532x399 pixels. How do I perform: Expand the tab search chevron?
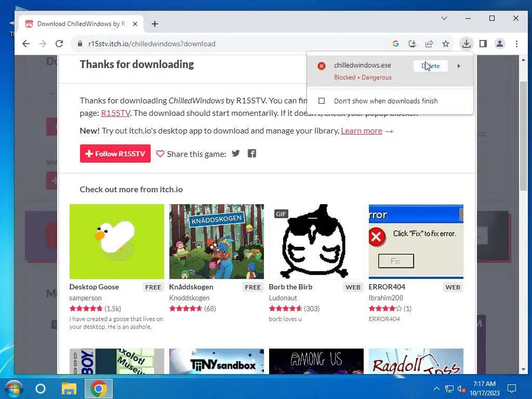point(444,18)
